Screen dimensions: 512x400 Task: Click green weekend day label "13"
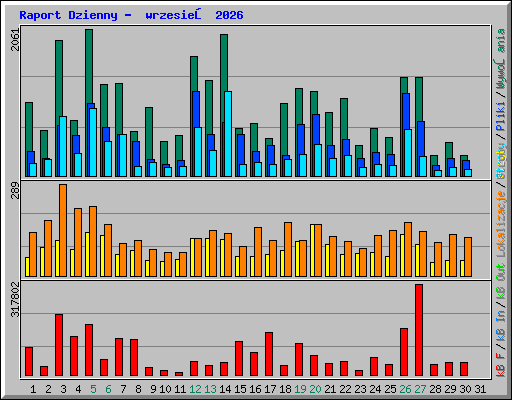tap(210, 389)
